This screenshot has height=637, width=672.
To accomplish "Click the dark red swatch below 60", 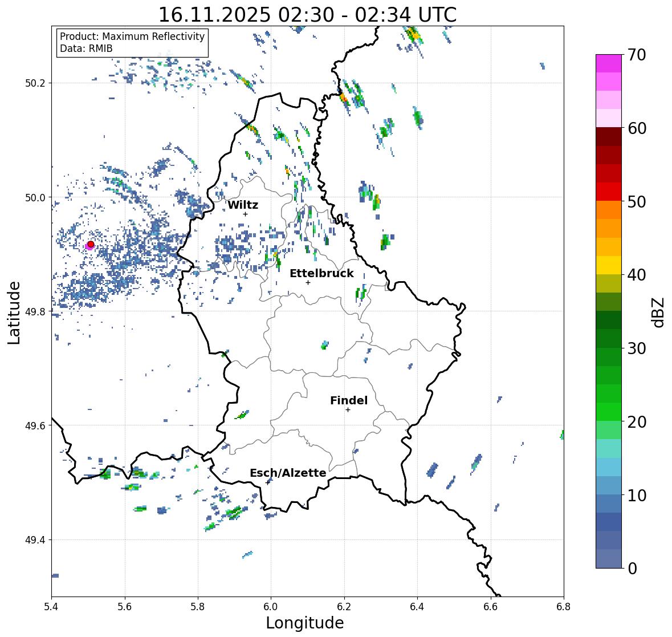I will 609,137.
